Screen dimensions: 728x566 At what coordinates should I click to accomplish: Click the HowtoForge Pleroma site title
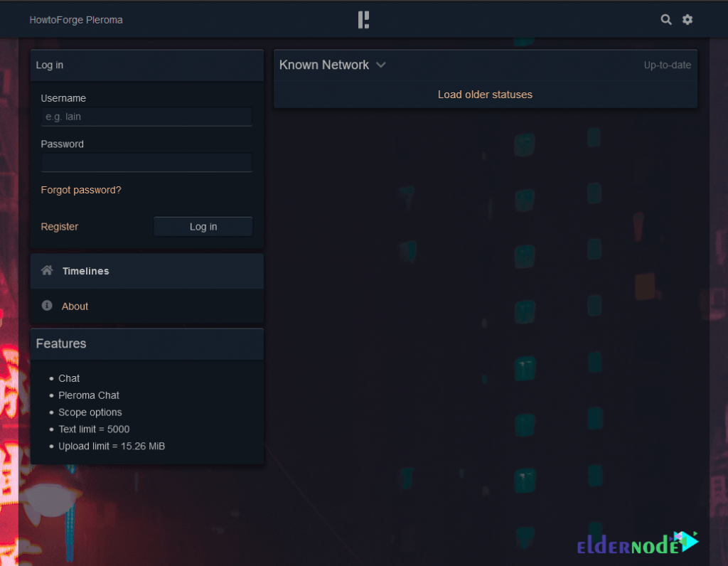pos(76,20)
